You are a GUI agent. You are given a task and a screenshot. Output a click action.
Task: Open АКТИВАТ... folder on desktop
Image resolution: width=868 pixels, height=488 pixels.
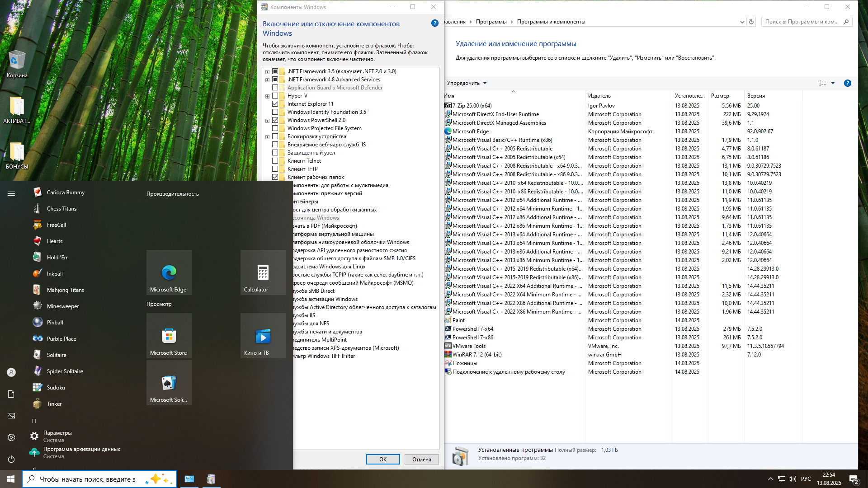pos(17,110)
